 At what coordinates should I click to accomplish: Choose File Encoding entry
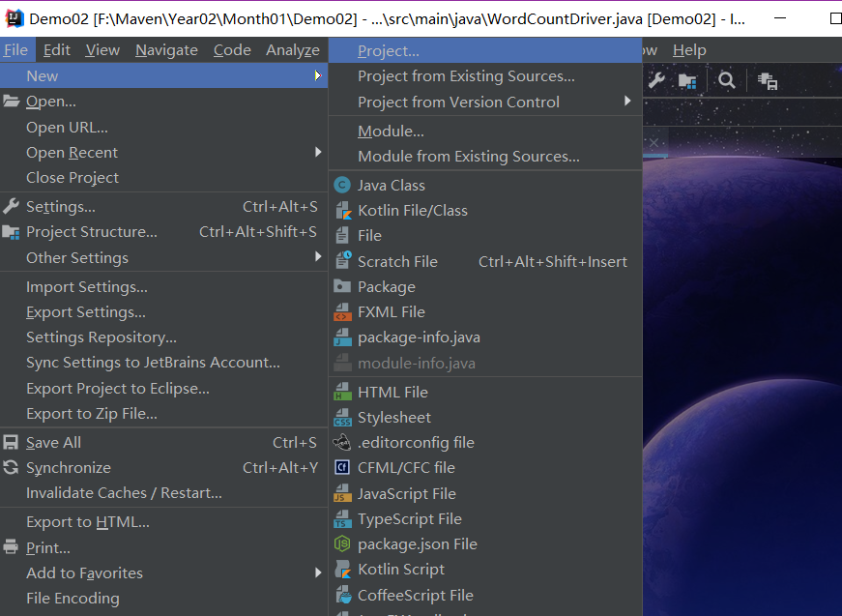click(x=163, y=599)
